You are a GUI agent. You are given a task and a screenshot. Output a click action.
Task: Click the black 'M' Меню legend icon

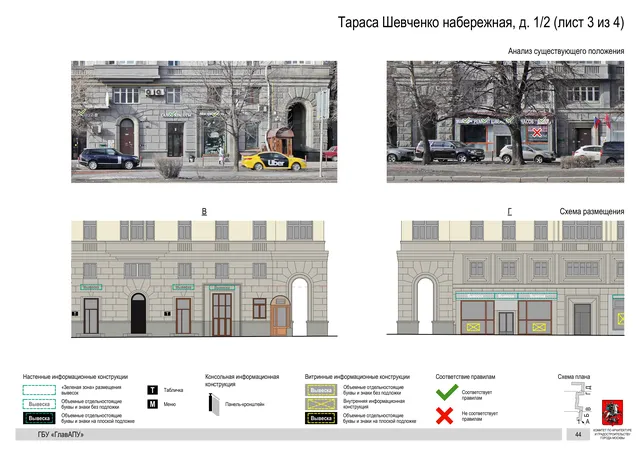point(152,404)
